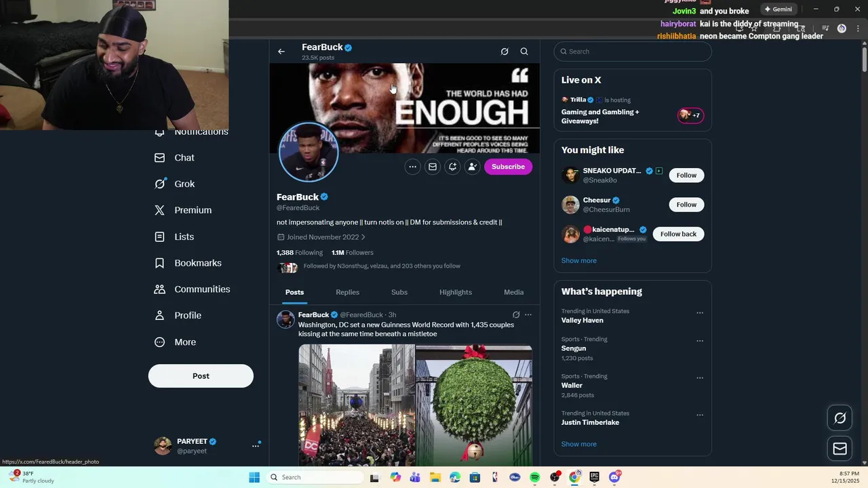This screenshot has height=488, width=868.
Task: Open Chrome media controls icon in toolbar
Action: [x=825, y=28]
